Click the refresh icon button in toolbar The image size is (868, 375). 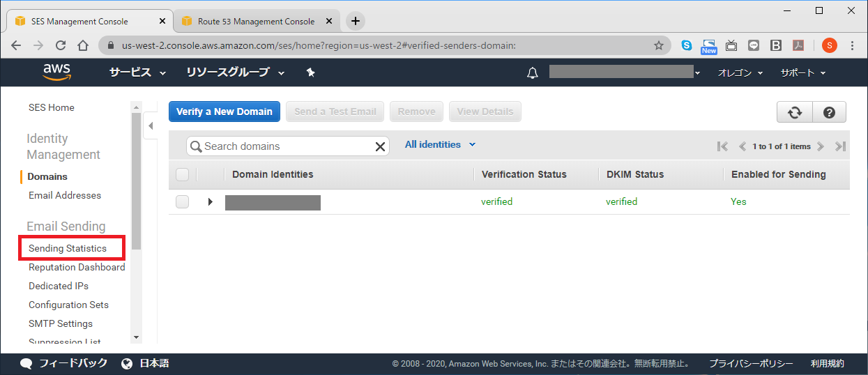point(794,112)
